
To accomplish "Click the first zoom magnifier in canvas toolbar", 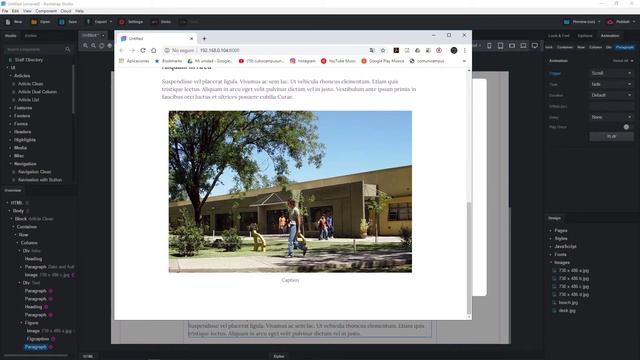I will (85, 46).
